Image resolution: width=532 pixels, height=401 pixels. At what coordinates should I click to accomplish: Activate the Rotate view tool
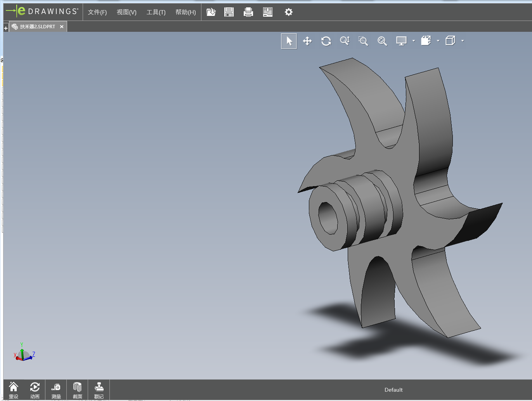pyautogui.click(x=326, y=41)
